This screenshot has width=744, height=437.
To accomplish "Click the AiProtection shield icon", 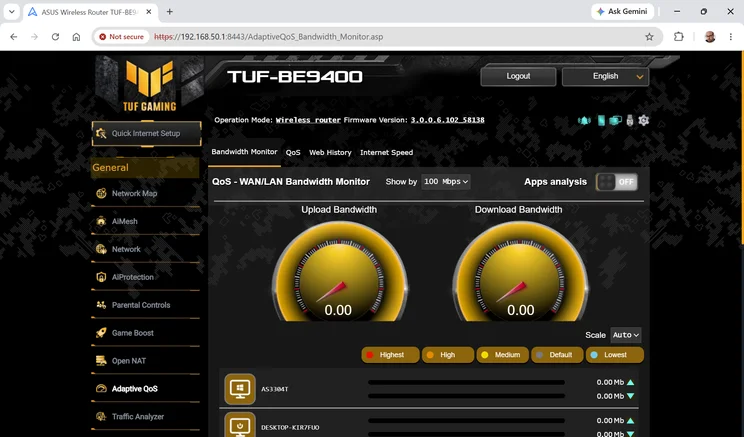I will [x=101, y=277].
